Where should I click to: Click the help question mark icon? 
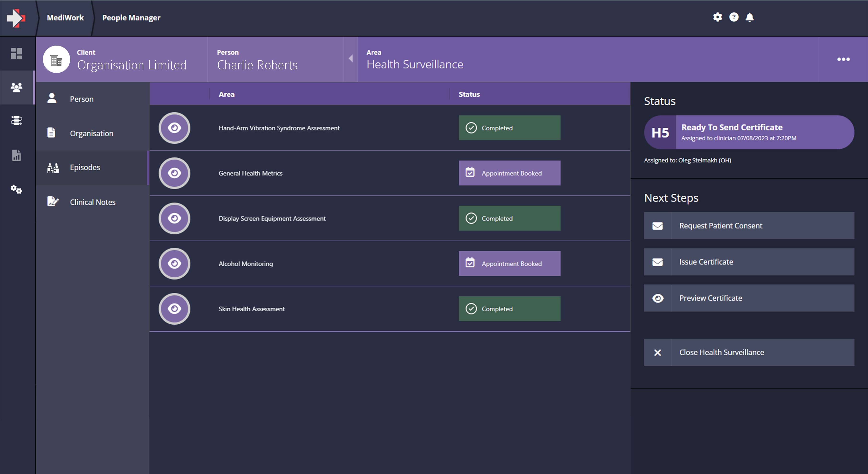point(734,17)
